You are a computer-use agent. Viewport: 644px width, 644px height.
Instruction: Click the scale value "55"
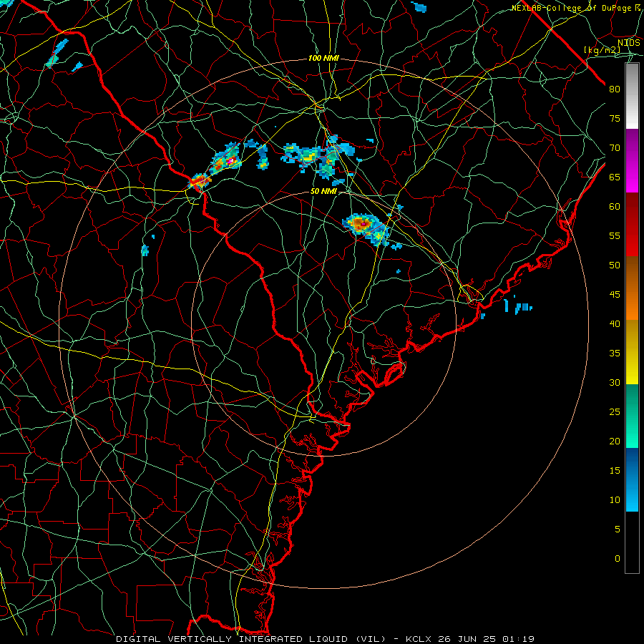[615, 235]
